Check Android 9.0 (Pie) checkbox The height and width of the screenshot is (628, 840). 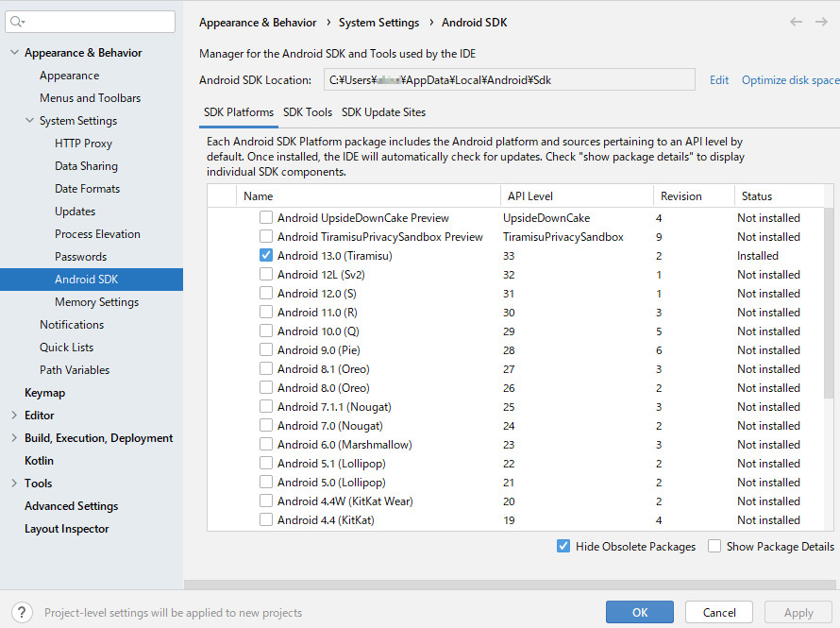[266, 350]
